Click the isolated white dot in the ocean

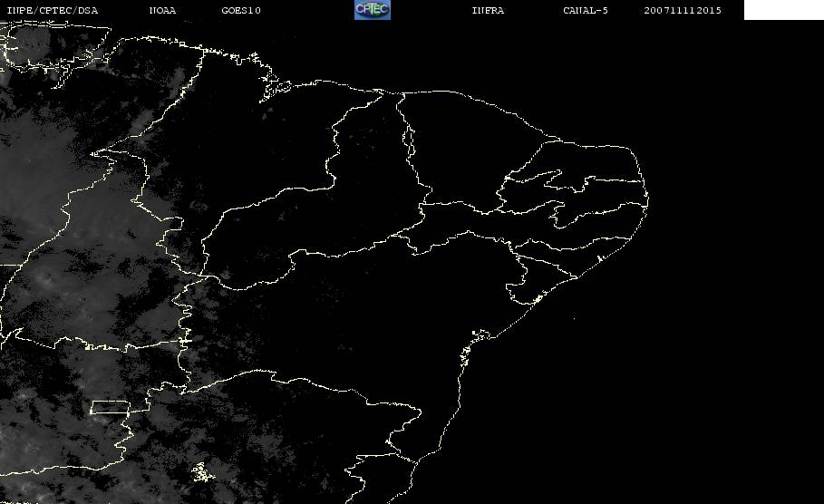click(574, 317)
